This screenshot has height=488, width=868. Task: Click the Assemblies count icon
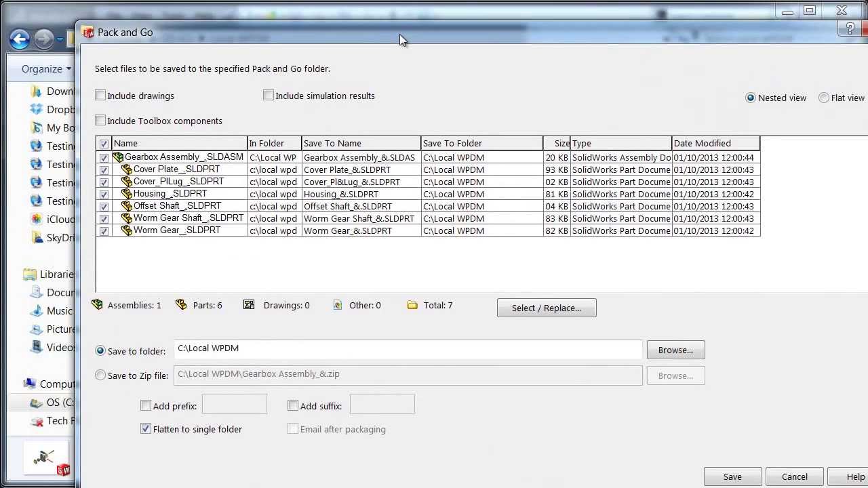[98, 305]
